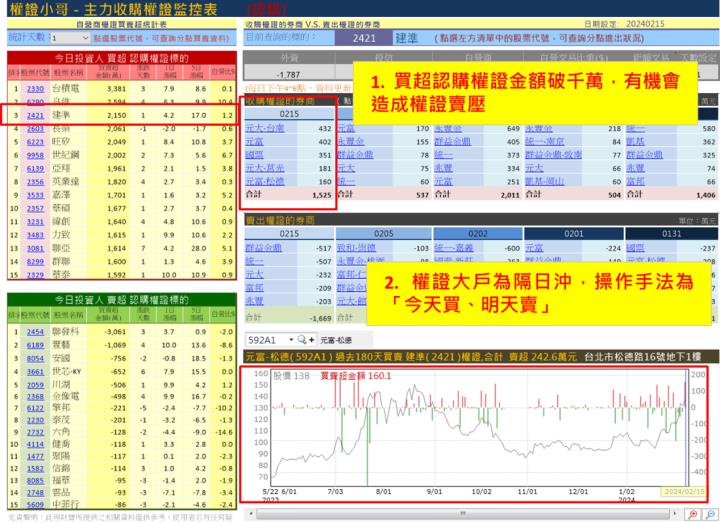This screenshot has height=523, width=720.
Task: Click broker 致和-崇德 selling -103
Action: pyautogui.click(x=356, y=248)
